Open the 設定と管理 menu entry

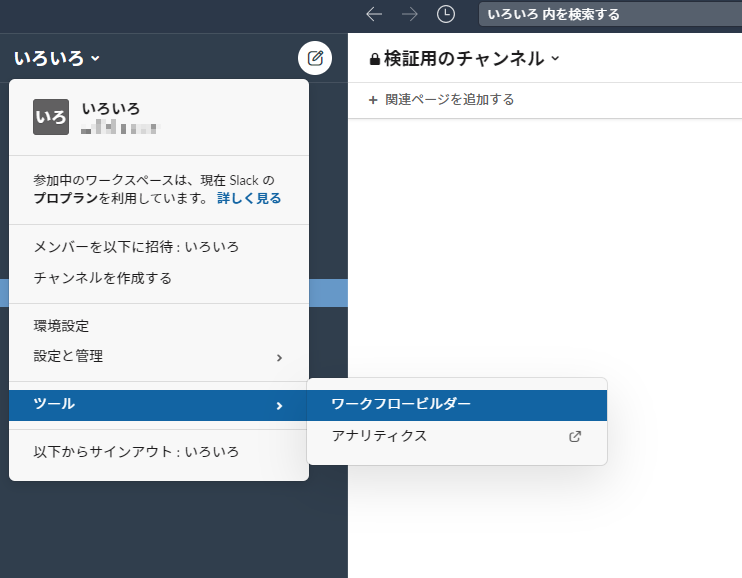159,356
